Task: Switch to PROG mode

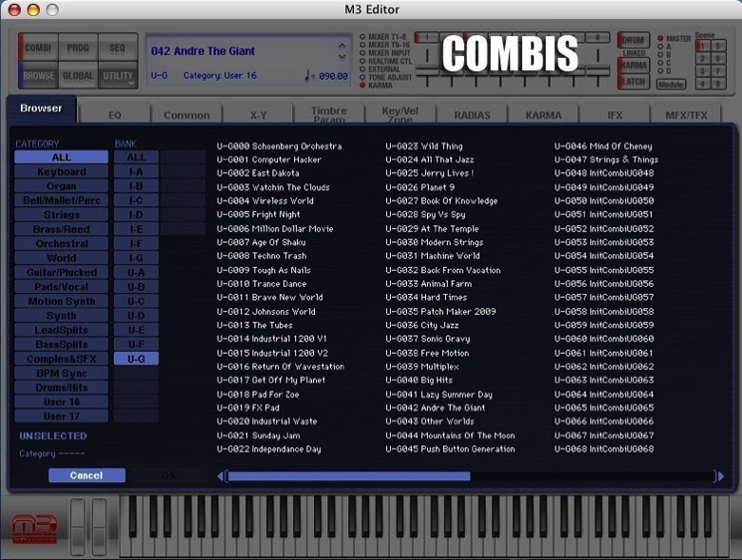Action: tap(78, 48)
